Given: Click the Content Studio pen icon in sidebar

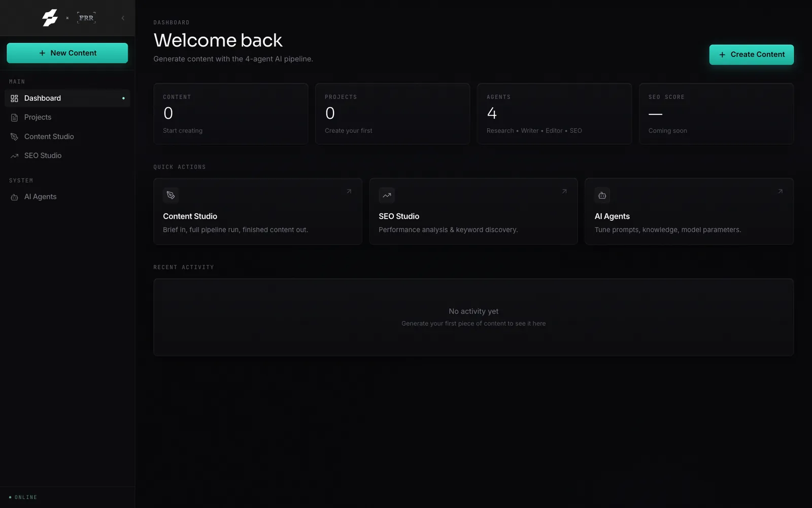Looking at the screenshot, I should coord(14,137).
